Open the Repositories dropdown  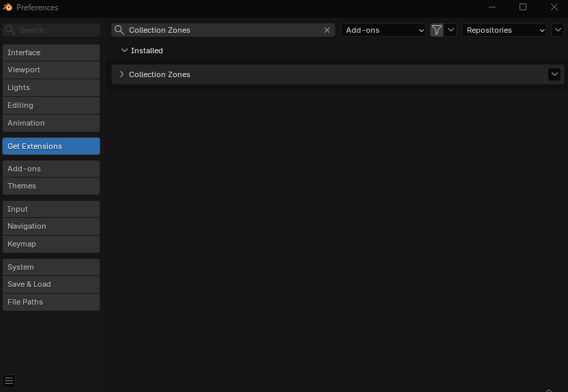point(504,30)
